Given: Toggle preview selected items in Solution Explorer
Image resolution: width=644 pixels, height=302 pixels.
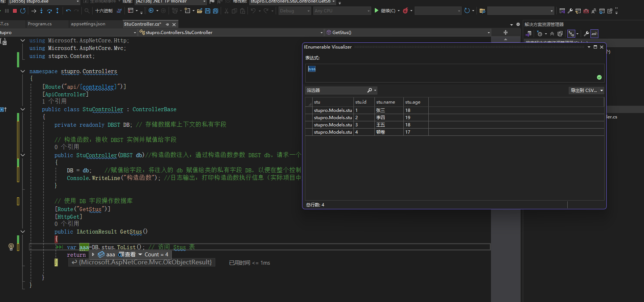Looking at the screenshot, I should pos(594,34).
